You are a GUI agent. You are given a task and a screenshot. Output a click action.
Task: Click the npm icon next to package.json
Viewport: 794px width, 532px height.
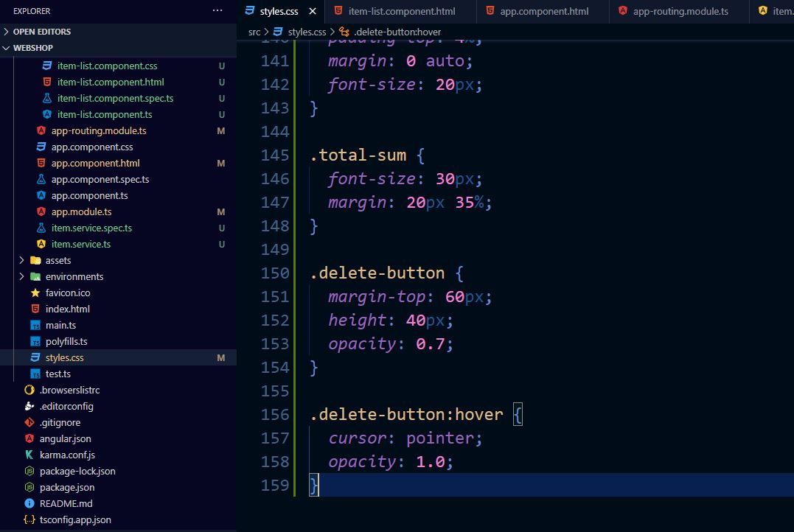(x=29, y=487)
